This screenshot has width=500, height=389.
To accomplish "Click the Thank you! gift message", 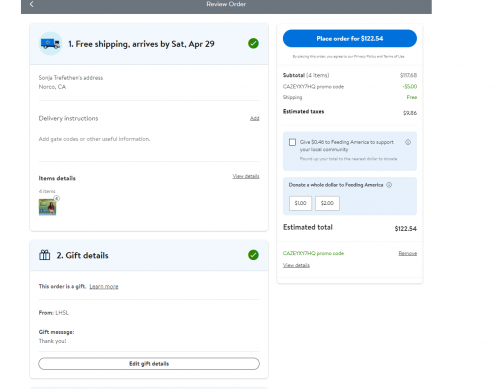I will click(52, 341).
